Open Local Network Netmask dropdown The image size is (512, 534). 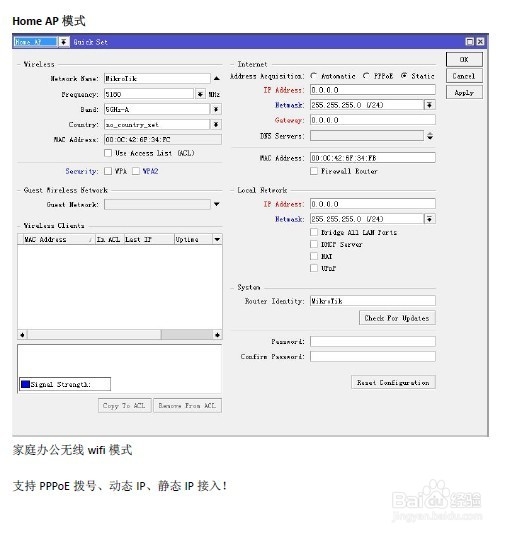[430, 219]
